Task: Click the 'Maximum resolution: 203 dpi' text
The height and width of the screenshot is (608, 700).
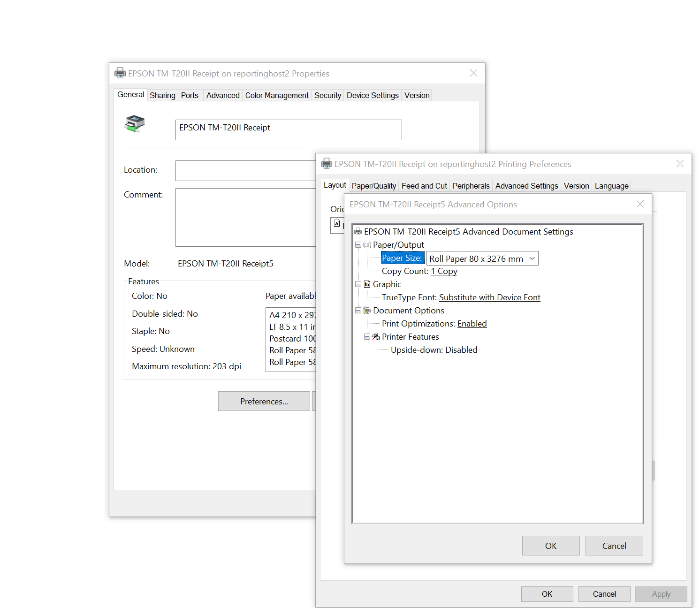Action: pyautogui.click(x=186, y=366)
